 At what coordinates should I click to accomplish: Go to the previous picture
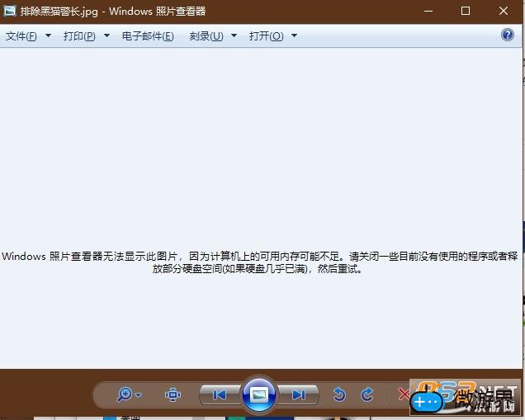(x=220, y=395)
